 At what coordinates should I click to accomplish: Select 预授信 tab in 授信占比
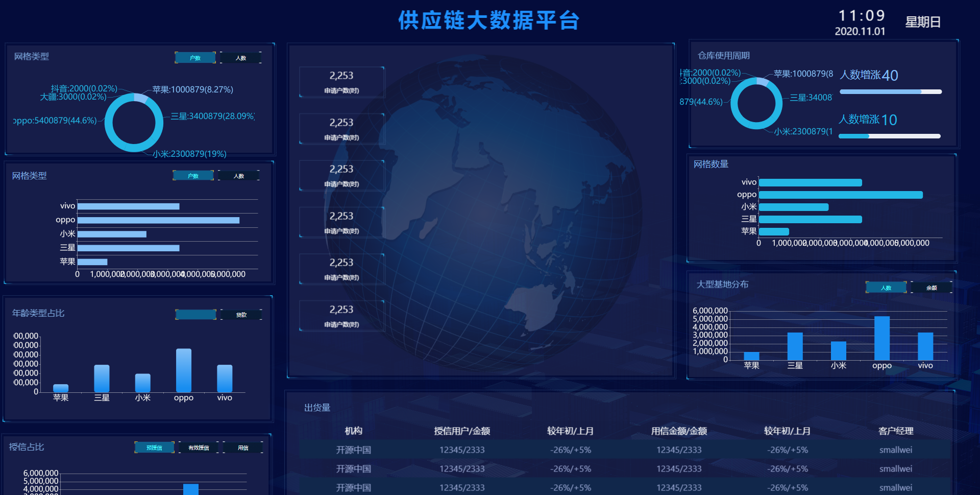pos(154,447)
